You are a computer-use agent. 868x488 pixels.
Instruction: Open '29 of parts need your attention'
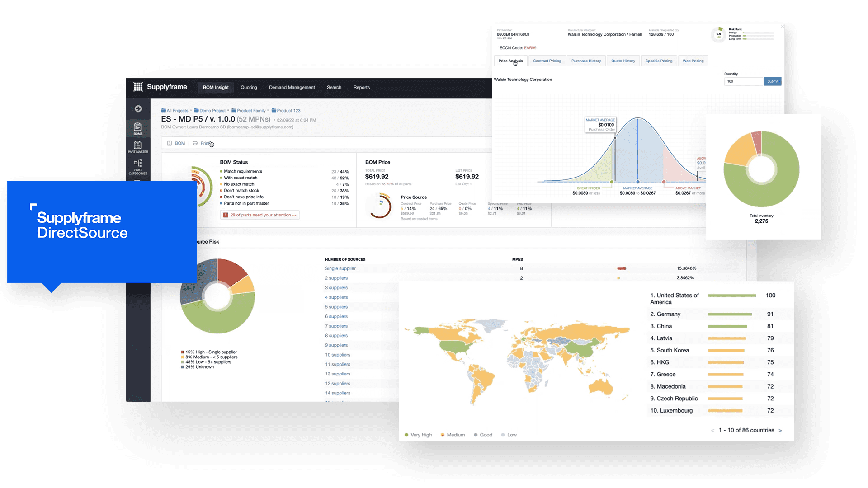click(260, 215)
